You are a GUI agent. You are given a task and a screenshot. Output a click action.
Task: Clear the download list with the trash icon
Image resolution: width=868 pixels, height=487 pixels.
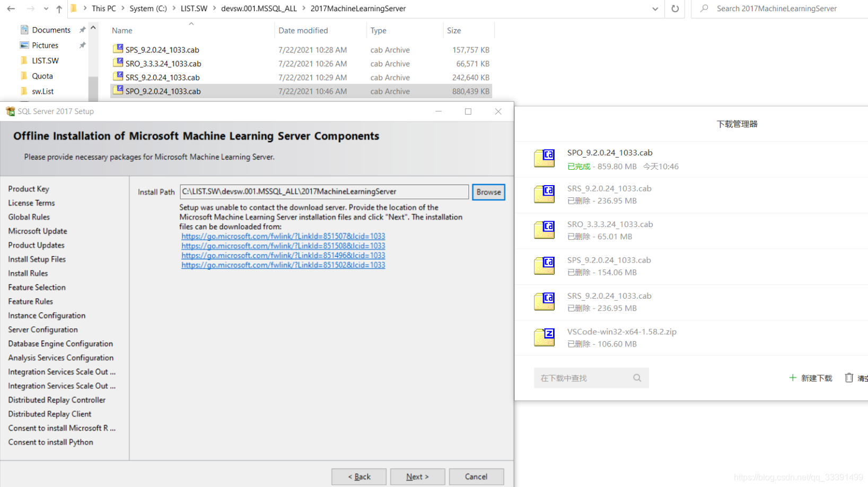(x=849, y=377)
